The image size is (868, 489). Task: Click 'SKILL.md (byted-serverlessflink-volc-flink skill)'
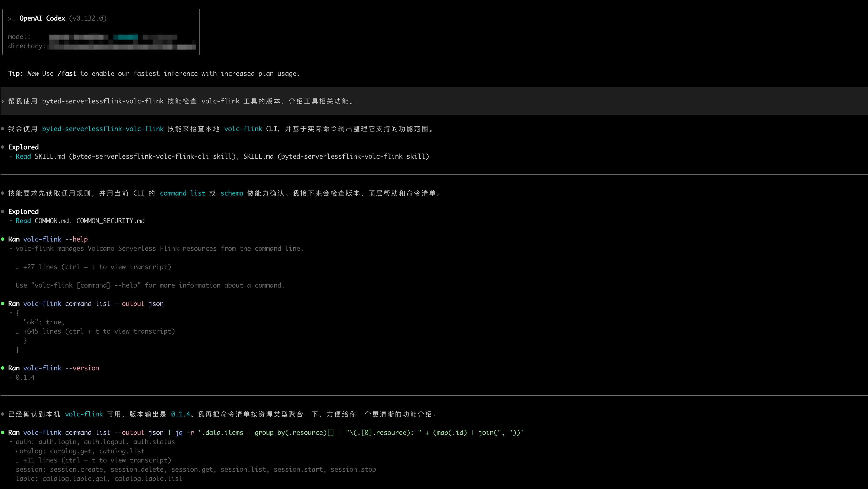tap(336, 156)
